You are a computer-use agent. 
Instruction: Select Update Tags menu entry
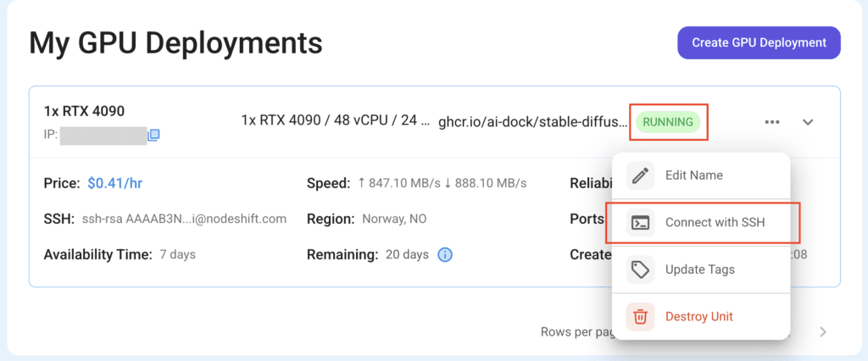click(701, 269)
